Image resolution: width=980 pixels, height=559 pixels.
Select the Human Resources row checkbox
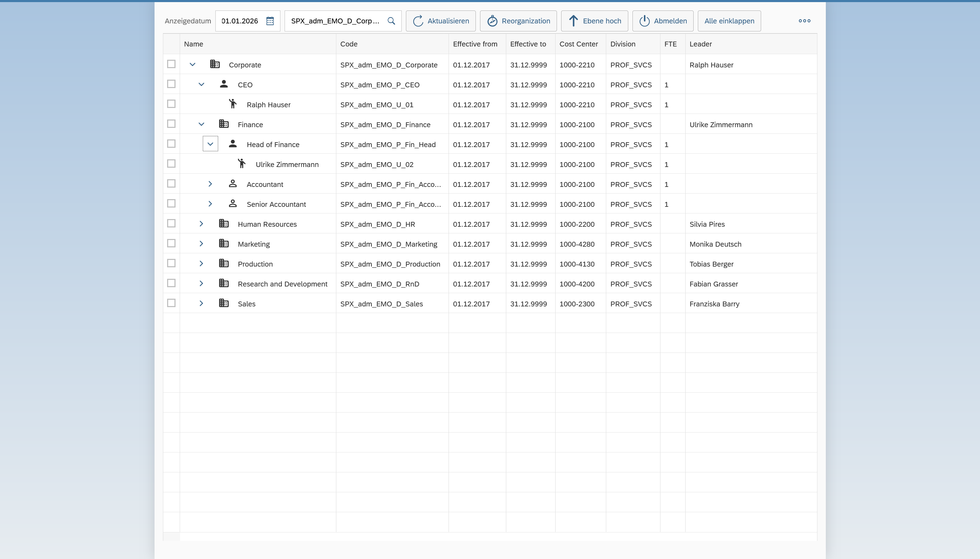click(171, 224)
